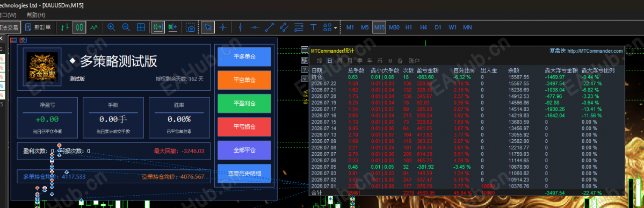This screenshot has width=644, height=208.
Task: Take a chart screenshot with camera icon
Action: point(190,27)
